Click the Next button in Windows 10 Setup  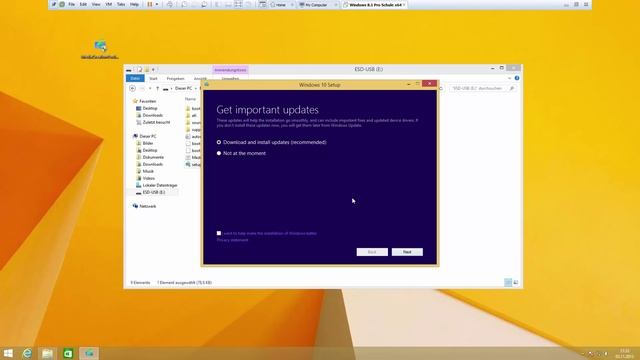407,252
